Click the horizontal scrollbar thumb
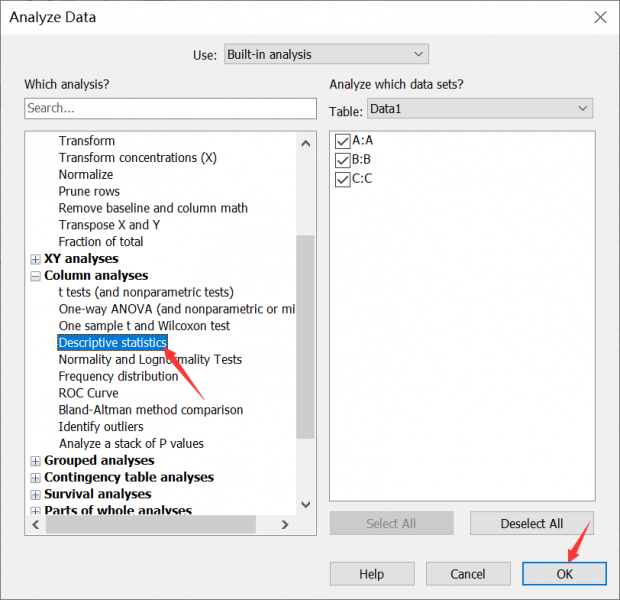Image resolution: width=620 pixels, height=600 pixels. 151,525
